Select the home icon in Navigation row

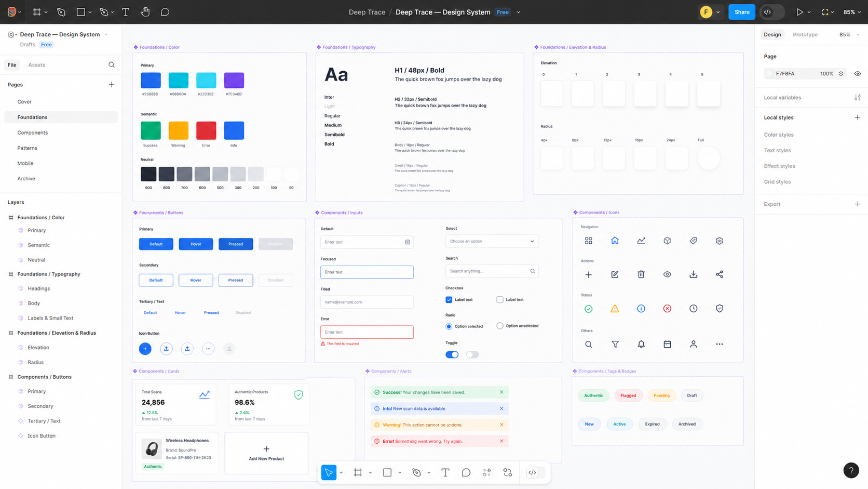615,241
